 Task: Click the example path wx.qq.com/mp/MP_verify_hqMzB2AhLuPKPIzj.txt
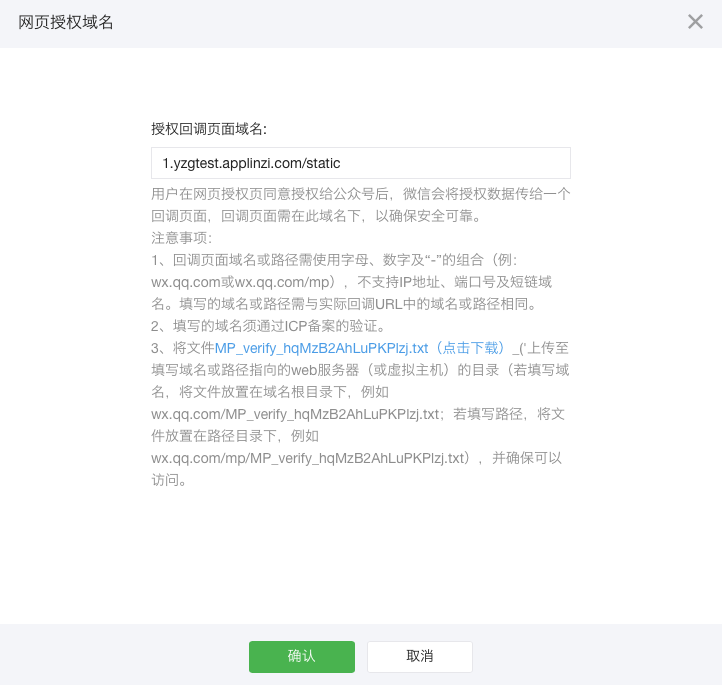coord(310,459)
